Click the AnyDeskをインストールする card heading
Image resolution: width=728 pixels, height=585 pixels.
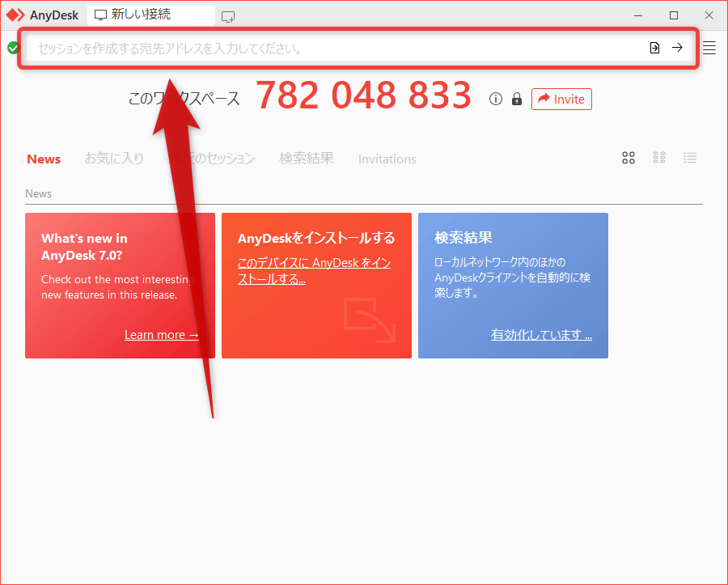click(x=316, y=238)
